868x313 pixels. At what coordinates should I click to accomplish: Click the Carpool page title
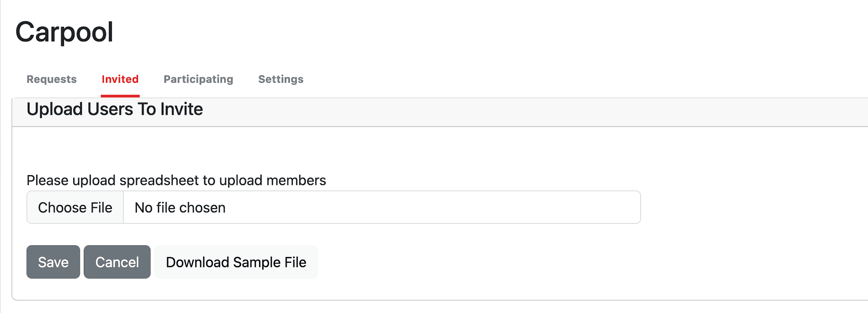point(64,32)
